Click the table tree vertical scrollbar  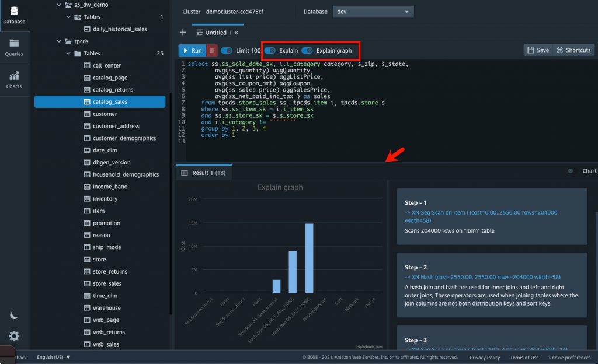pyautogui.click(x=171, y=204)
